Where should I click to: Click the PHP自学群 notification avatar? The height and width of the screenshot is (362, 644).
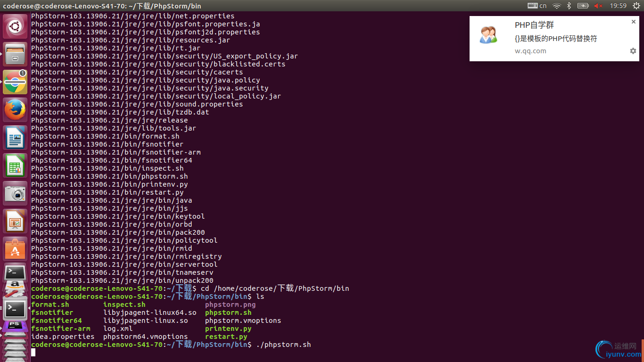click(488, 35)
